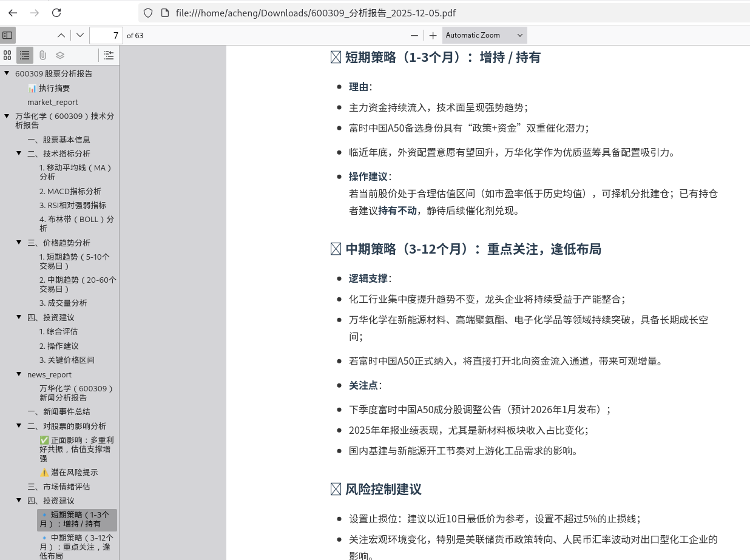Collapse the 600309 股票分析报告 tree node

pos(7,73)
